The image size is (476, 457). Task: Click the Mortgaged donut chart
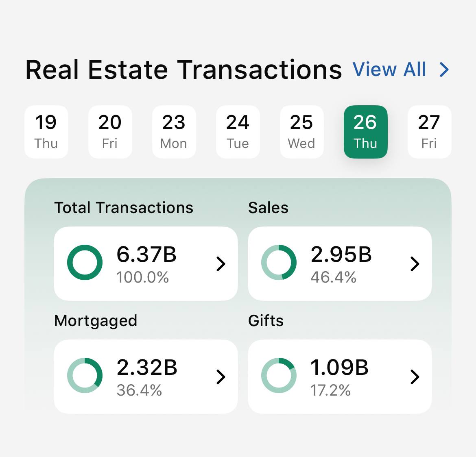(x=85, y=375)
